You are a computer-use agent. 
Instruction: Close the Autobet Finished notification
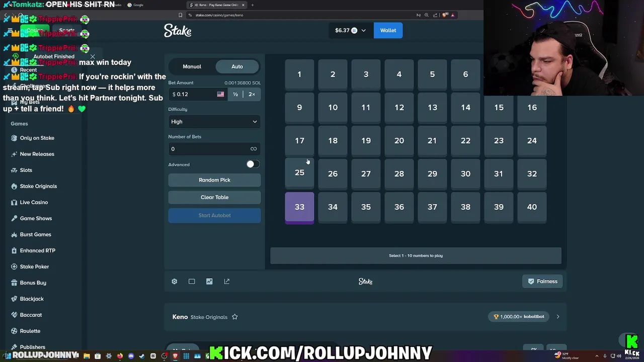pyautogui.click(x=93, y=56)
